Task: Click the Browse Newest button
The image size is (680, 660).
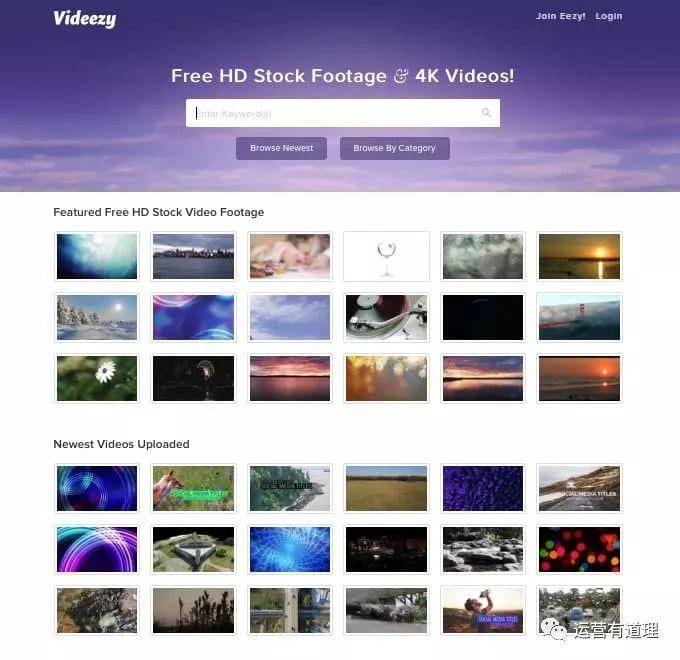Action: [x=281, y=148]
